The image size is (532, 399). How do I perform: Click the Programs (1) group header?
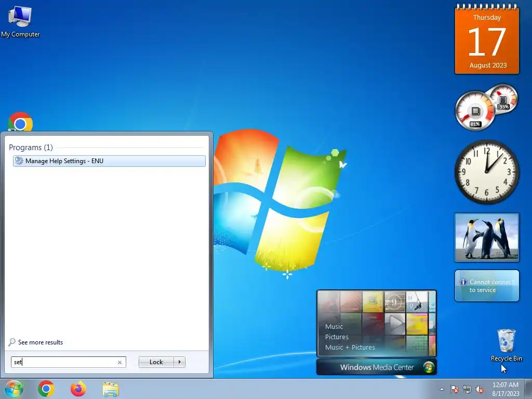click(x=31, y=147)
